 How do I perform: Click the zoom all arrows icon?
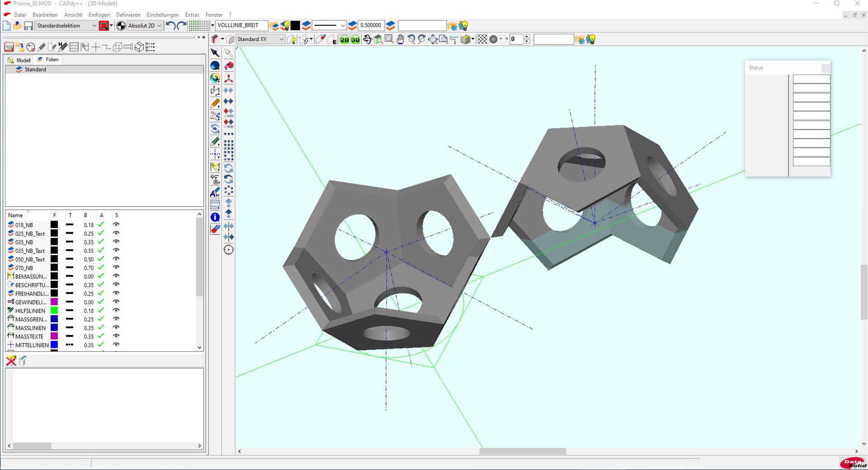coord(433,40)
